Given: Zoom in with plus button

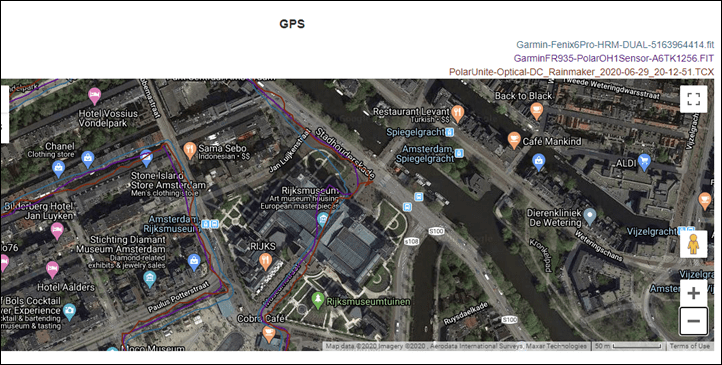Looking at the screenshot, I should [x=693, y=293].
